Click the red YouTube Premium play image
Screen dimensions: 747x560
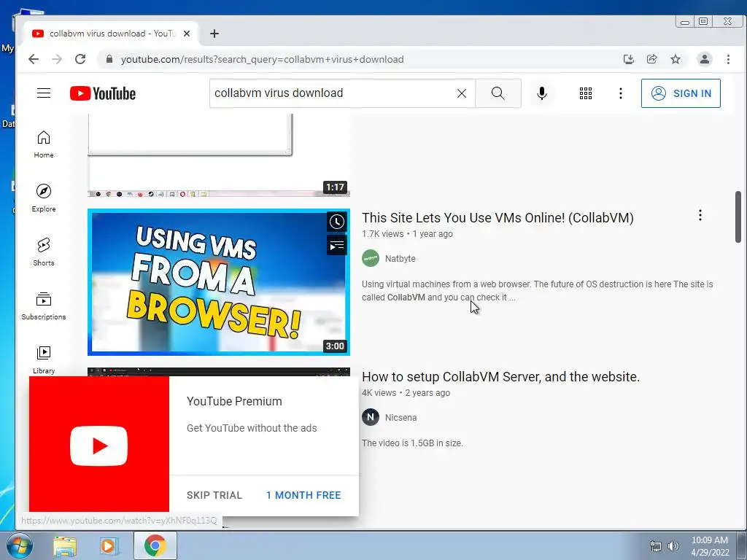tap(99, 445)
